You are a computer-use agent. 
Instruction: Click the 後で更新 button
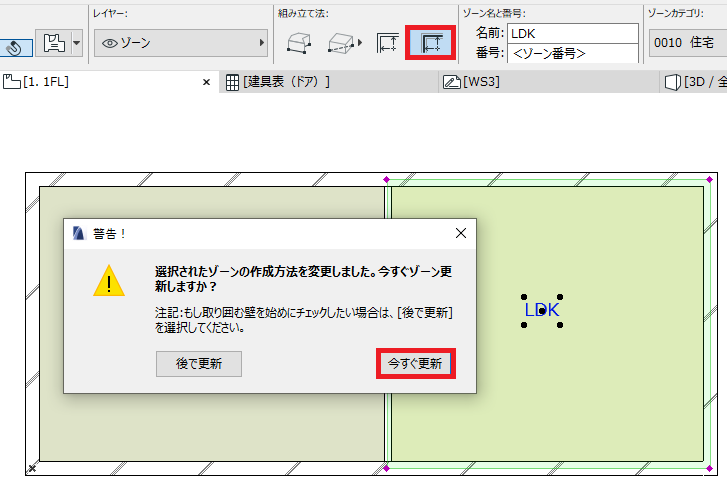pos(198,364)
